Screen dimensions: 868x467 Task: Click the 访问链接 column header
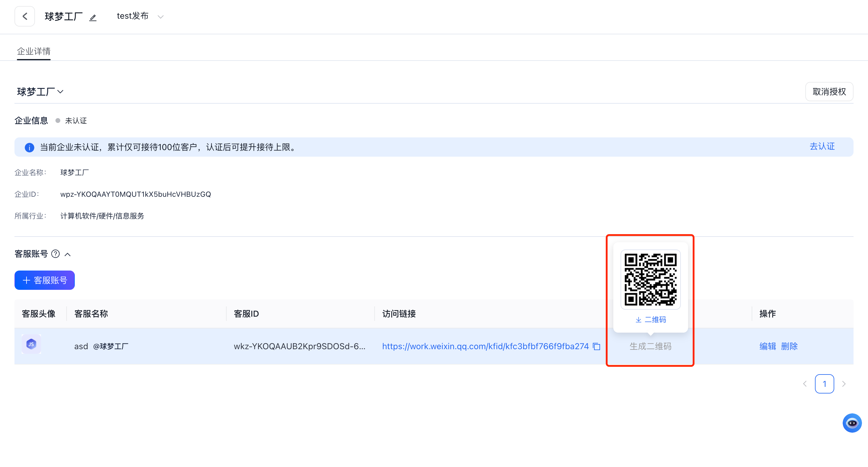tap(399, 314)
